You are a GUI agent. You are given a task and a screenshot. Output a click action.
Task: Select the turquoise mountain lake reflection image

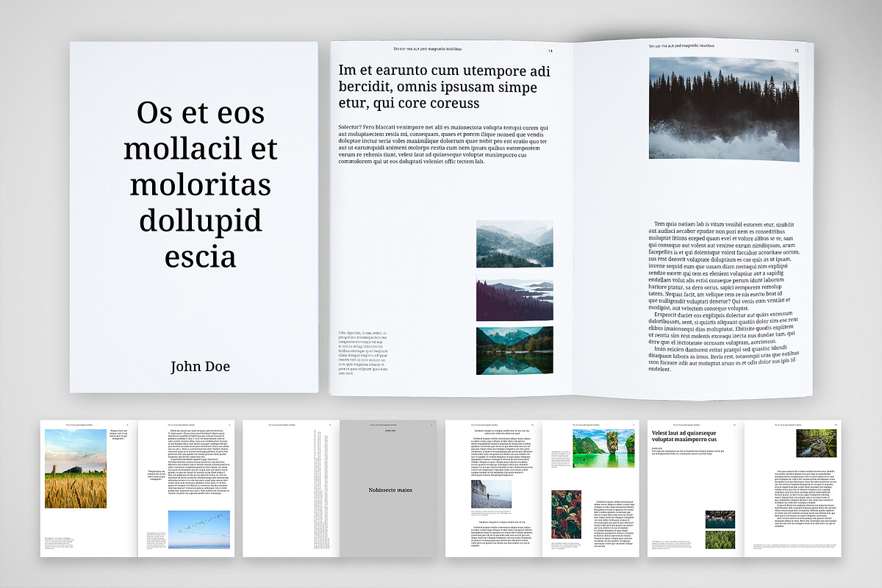pyautogui.click(x=514, y=351)
